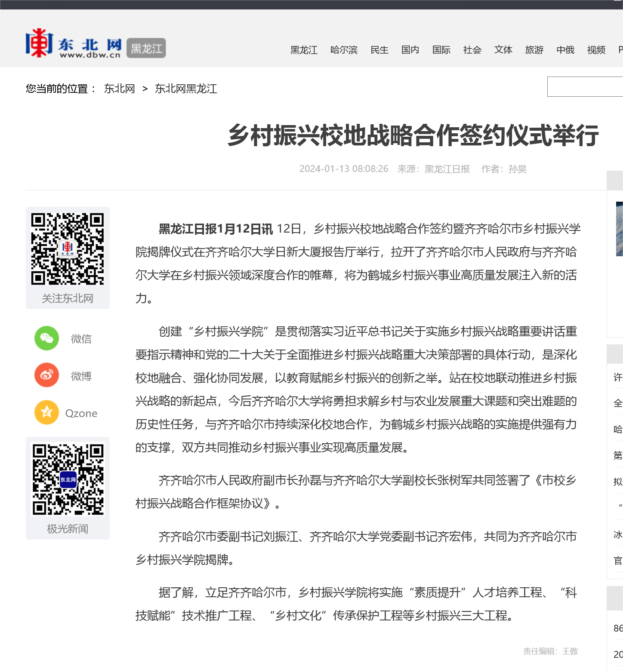Select the 文体 navigation item
The image size is (623, 672).
coord(503,50)
